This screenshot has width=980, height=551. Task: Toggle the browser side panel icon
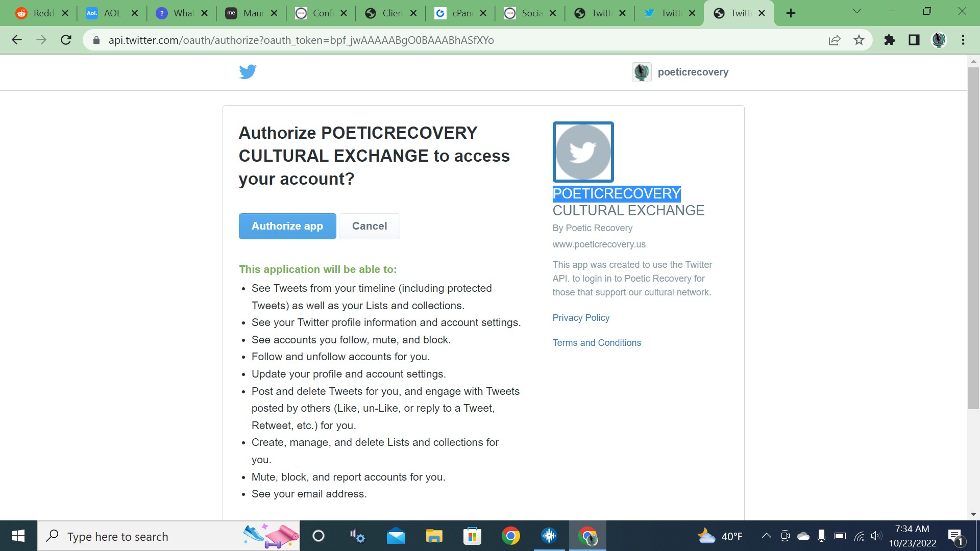[x=914, y=40]
